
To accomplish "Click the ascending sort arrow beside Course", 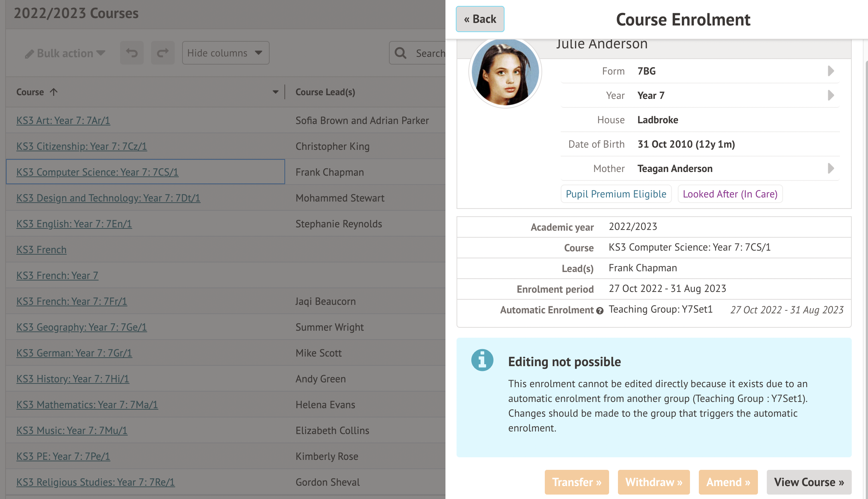I will [54, 92].
